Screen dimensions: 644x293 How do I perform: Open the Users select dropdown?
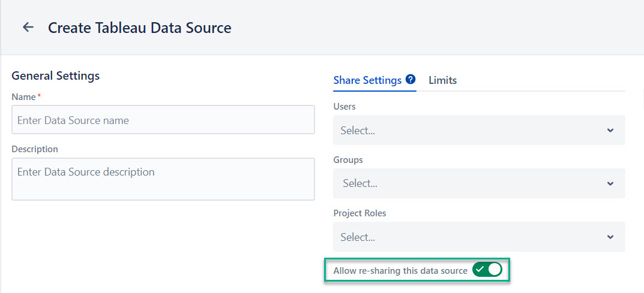click(x=479, y=130)
